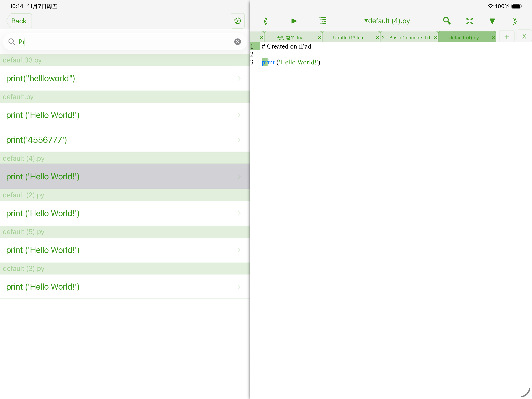Click the down triangle next to search icon

tap(492, 21)
